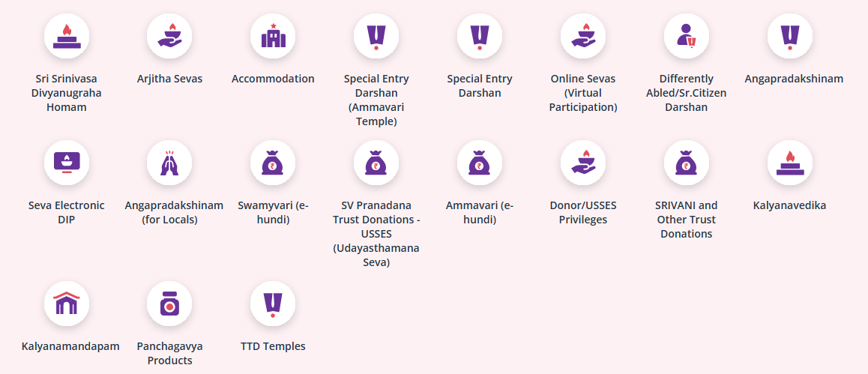Click the Special Entry Darshan (Ammavari Temple) text
This screenshot has width=868, height=374.
click(x=376, y=100)
